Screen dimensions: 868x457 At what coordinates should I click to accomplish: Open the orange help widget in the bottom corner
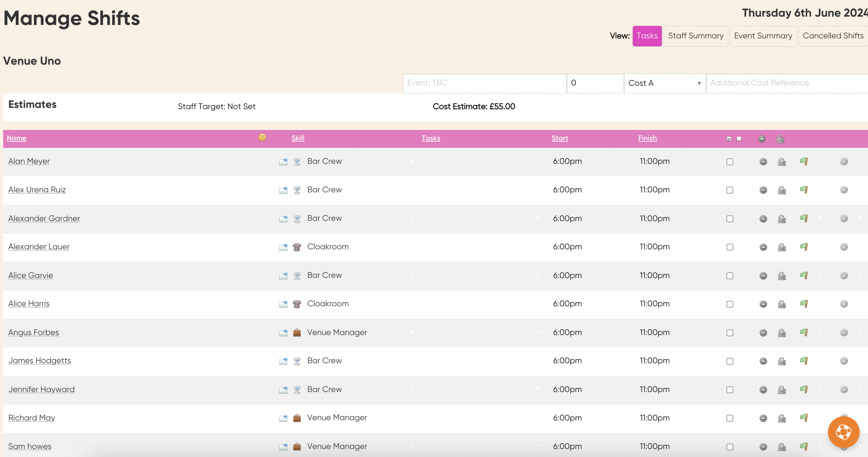coord(843,432)
